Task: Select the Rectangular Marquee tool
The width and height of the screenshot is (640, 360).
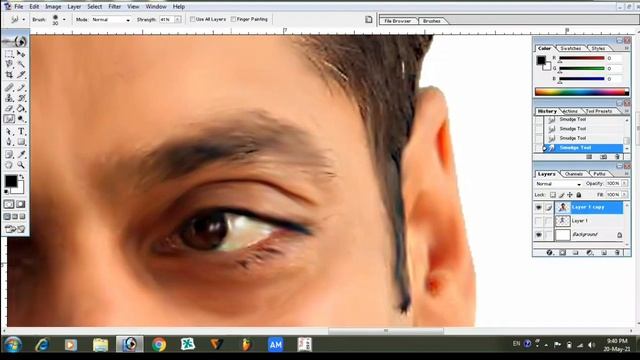Action: click(9, 54)
